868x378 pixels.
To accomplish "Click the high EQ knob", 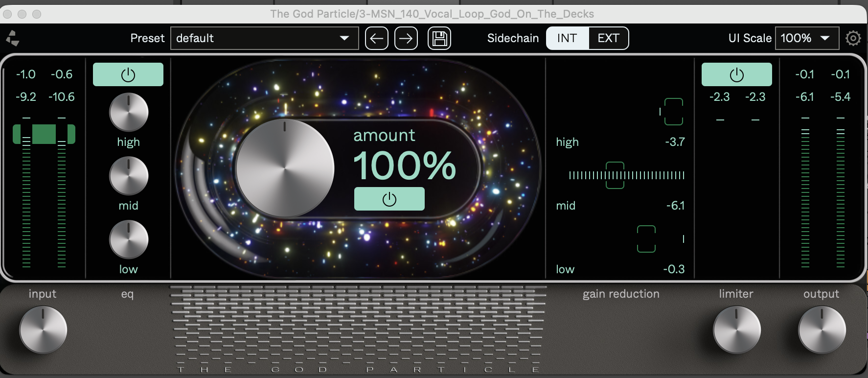I will point(128,112).
